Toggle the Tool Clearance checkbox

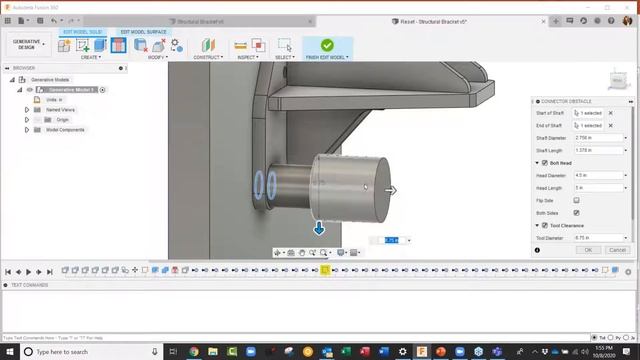pyautogui.click(x=544, y=225)
